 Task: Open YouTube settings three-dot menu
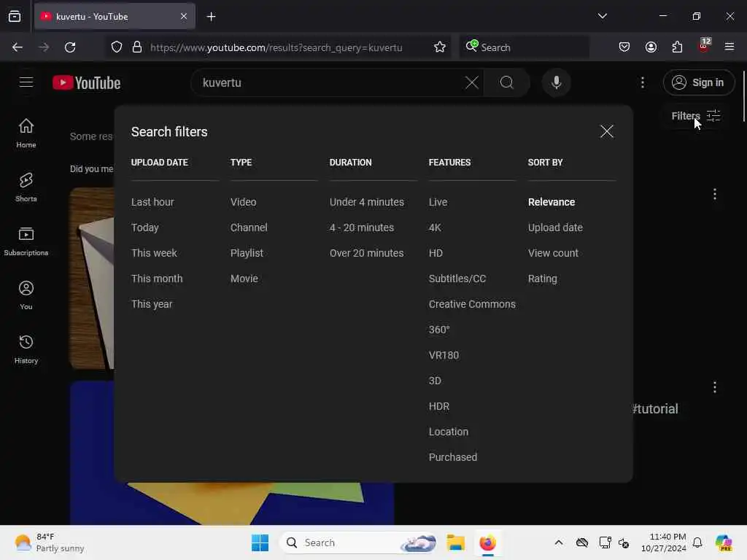[x=642, y=82]
